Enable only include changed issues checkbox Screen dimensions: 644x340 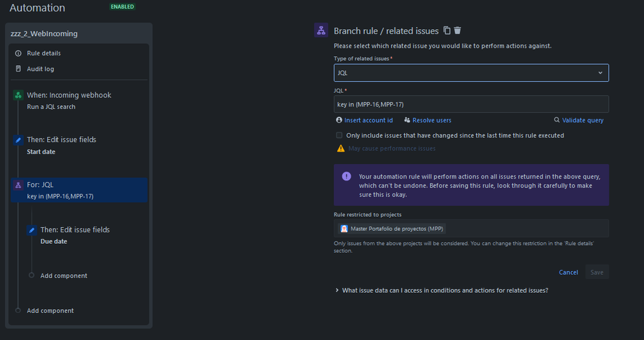pyautogui.click(x=339, y=135)
